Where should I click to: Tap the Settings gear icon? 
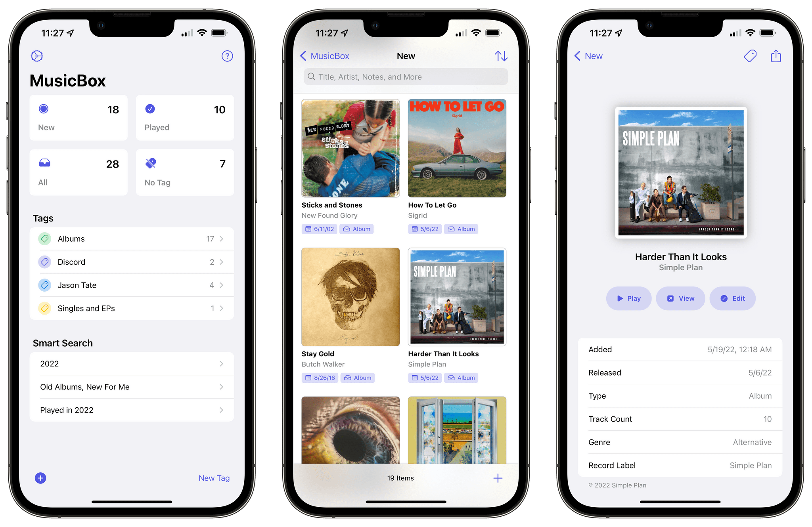[37, 55]
